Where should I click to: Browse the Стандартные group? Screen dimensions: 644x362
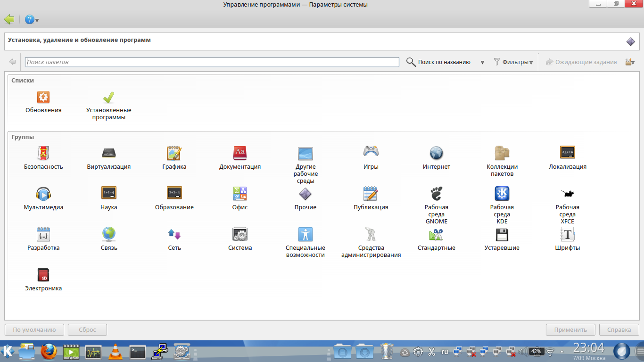437,239
